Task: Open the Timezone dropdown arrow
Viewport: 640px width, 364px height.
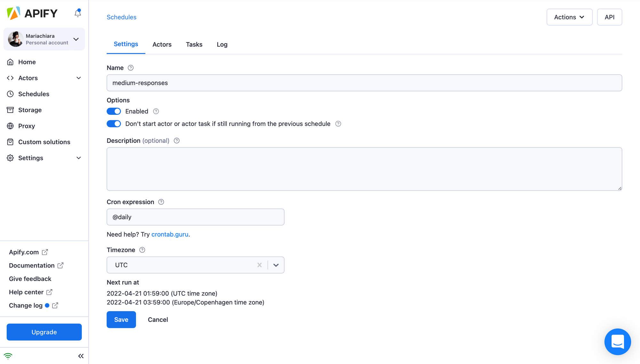Action: (276, 265)
